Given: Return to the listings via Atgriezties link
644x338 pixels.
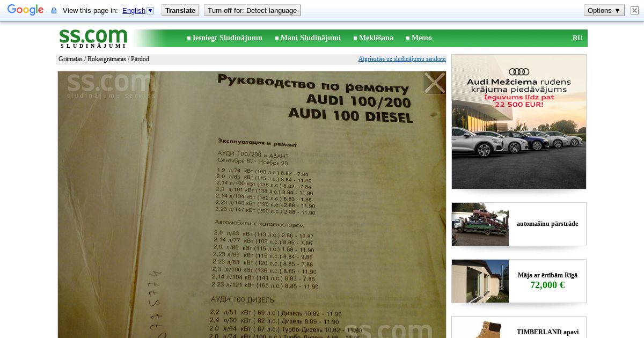Looking at the screenshot, I should 402,59.
